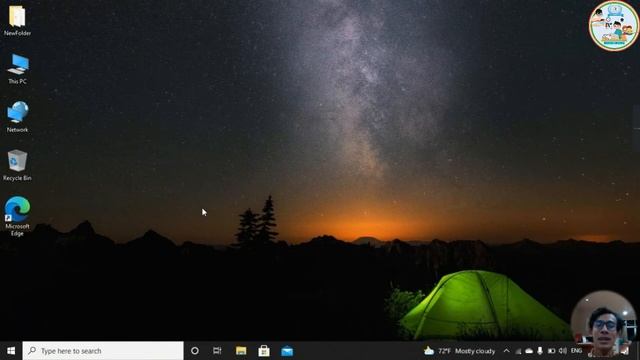Open battery status in the tray
The image size is (640, 360).
(x=551, y=351)
